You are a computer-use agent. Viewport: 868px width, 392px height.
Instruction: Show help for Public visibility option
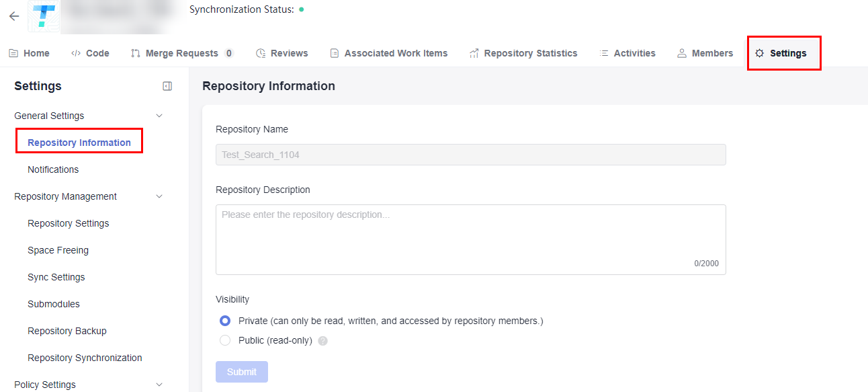coord(322,341)
